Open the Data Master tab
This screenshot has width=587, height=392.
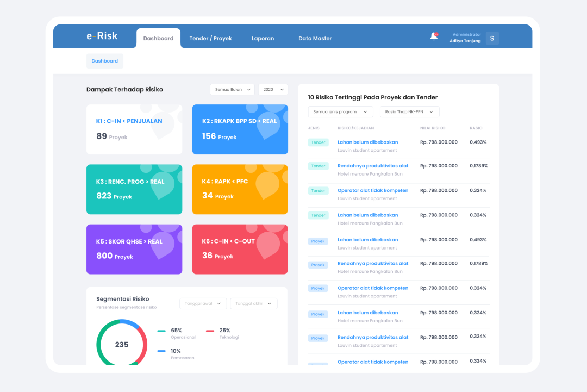tap(315, 39)
